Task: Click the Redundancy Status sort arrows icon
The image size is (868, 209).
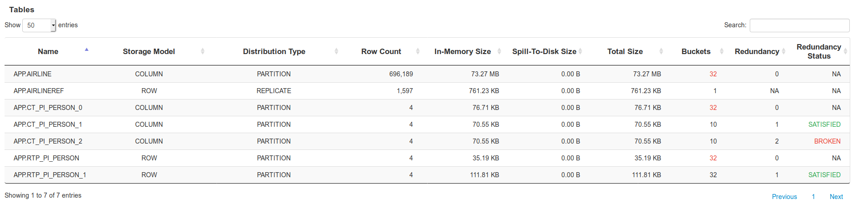Action: [x=845, y=51]
